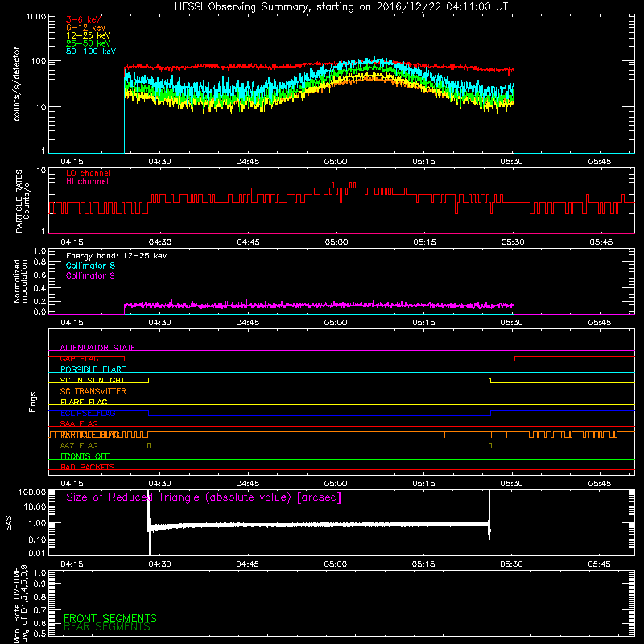
Task: Click the POSSIBLE_FLARE flag label
Action: (x=93, y=369)
